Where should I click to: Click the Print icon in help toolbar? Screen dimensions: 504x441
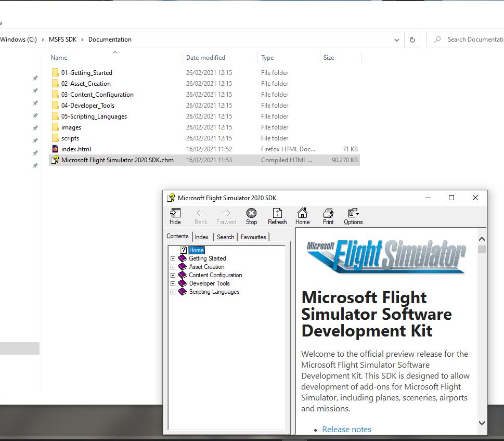pos(328,216)
